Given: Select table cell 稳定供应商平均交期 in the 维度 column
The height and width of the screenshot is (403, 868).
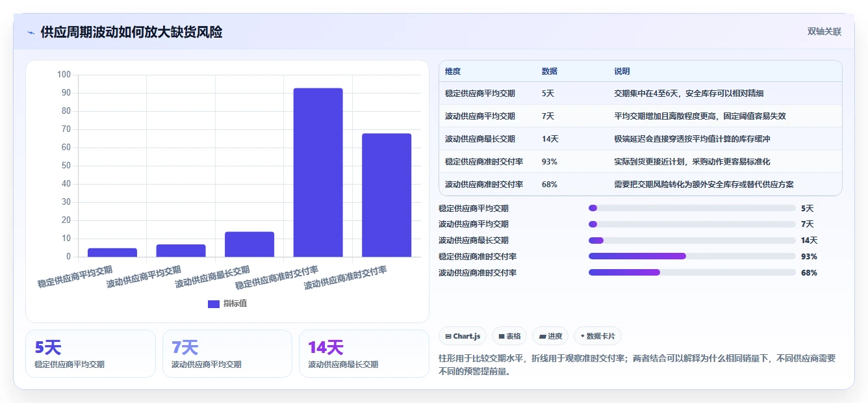Looking at the screenshot, I should click(x=480, y=94).
